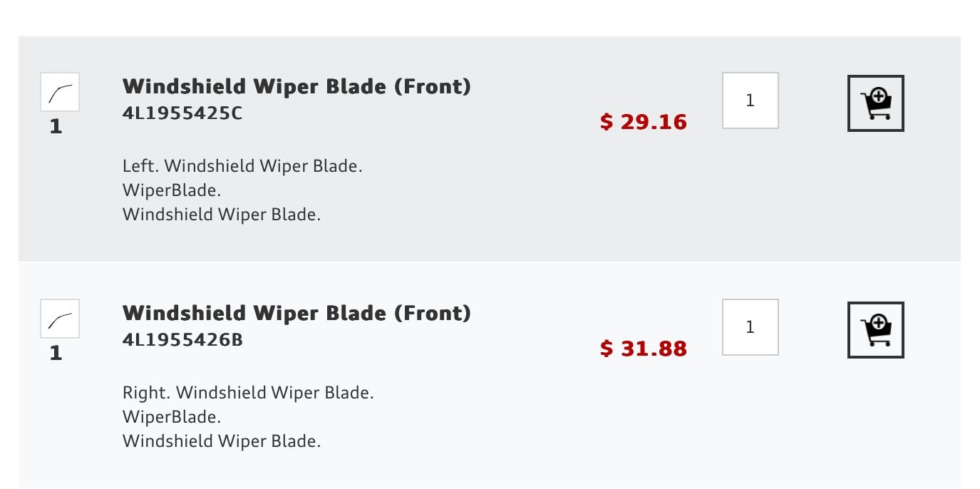Add left wiper blade 4L1955425C to cart
This screenshot has height=489, width=980.
tap(875, 102)
